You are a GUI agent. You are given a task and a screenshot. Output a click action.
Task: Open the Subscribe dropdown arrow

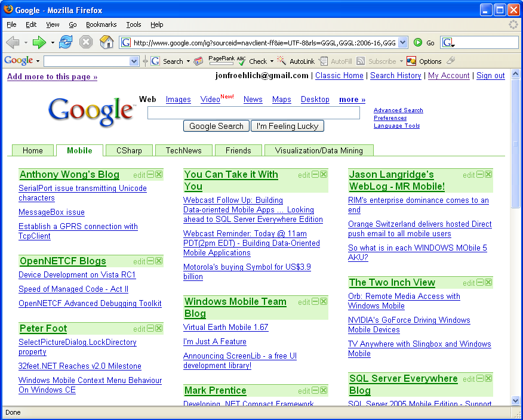click(401, 61)
